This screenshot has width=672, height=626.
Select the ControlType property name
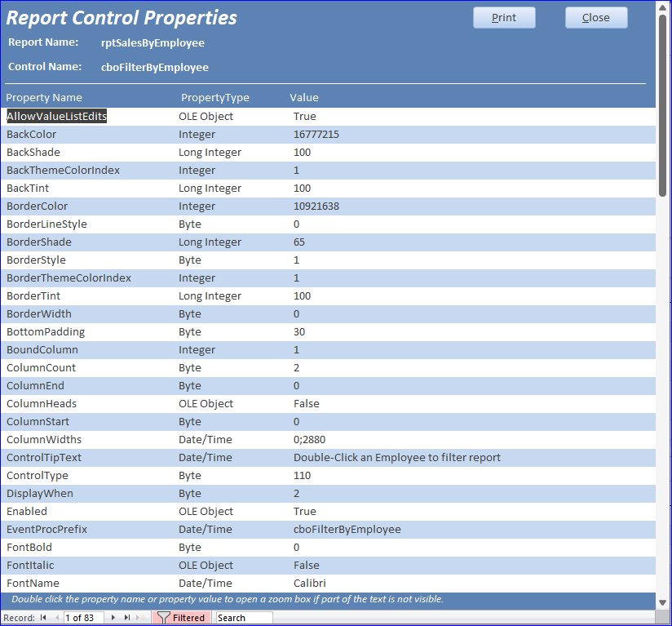pyautogui.click(x=38, y=477)
